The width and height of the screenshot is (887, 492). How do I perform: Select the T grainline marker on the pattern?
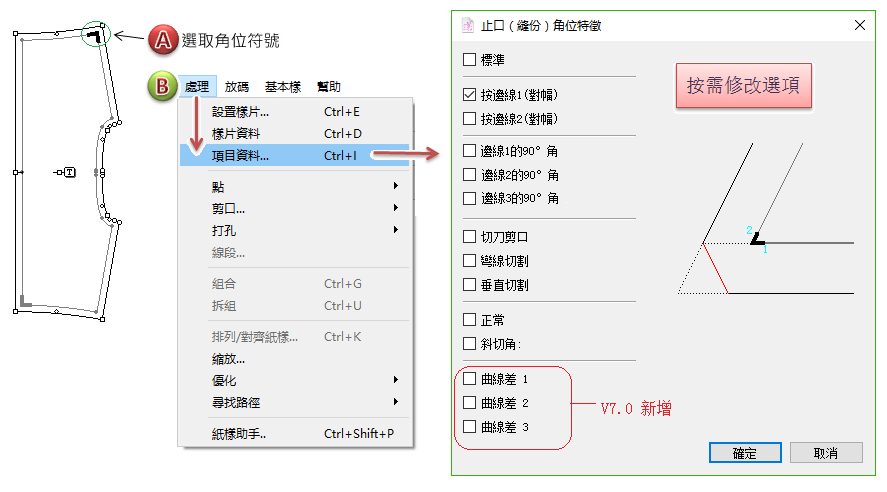coord(69,173)
